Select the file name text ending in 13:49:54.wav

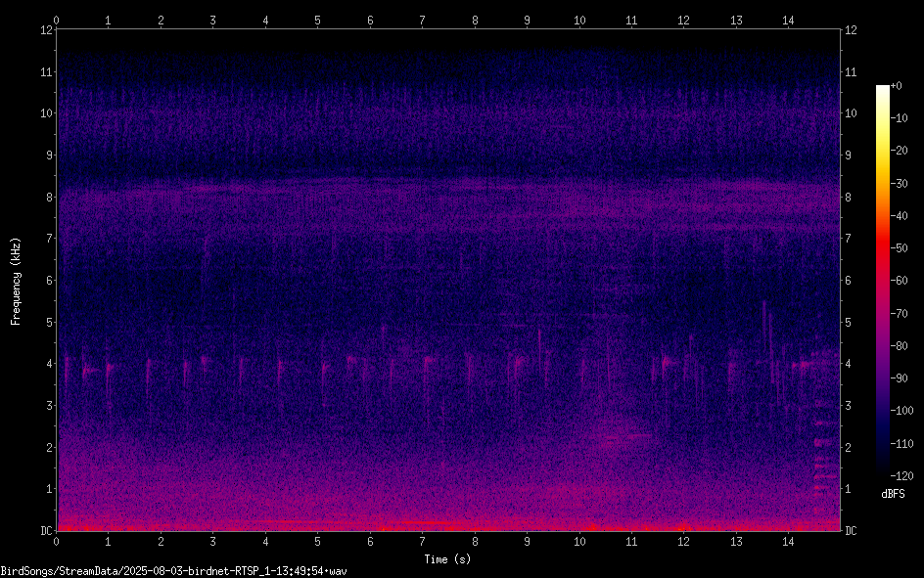(173, 571)
